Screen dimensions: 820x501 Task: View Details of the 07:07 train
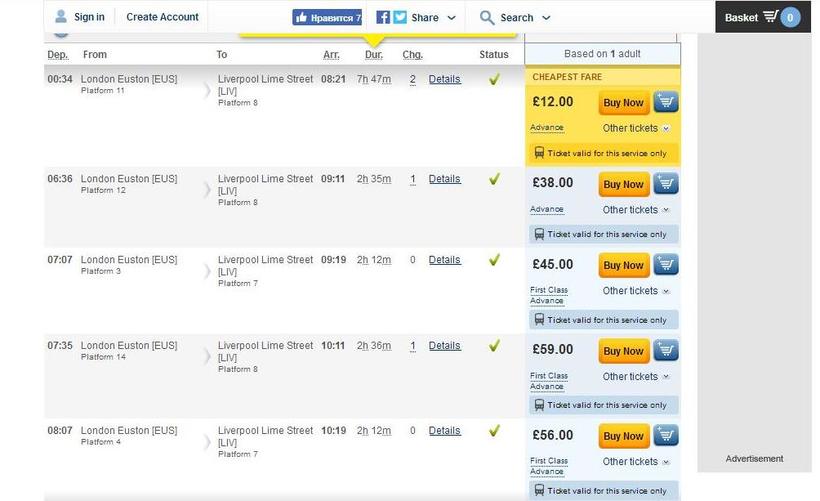pos(444,260)
